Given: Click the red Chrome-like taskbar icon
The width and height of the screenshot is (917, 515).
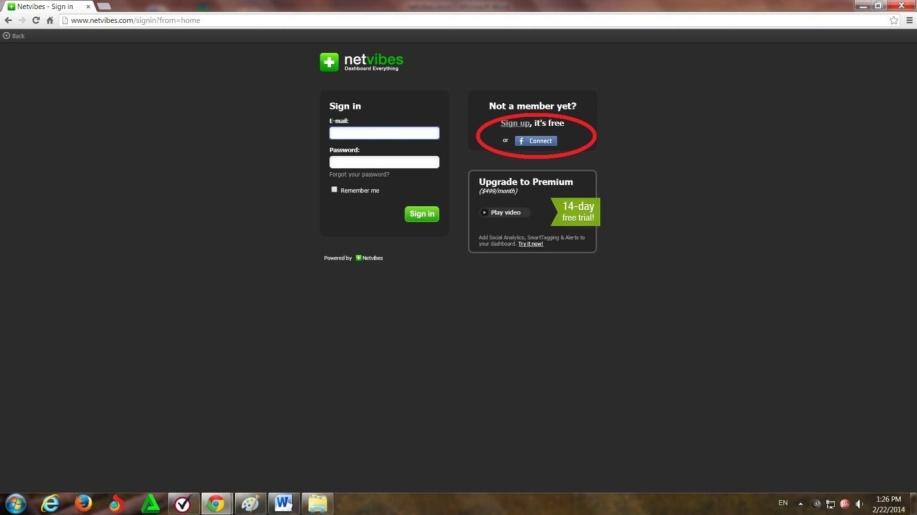Looking at the screenshot, I should (116, 503).
